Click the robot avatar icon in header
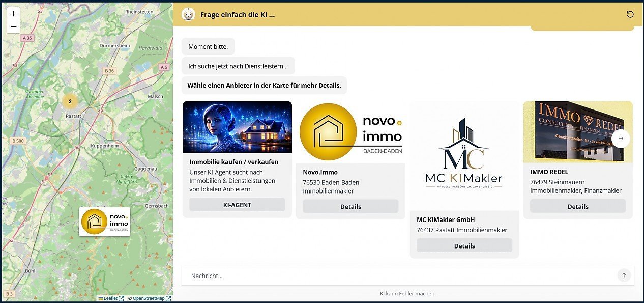The image size is (644, 303). pyautogui.click(x=188, y=14)
